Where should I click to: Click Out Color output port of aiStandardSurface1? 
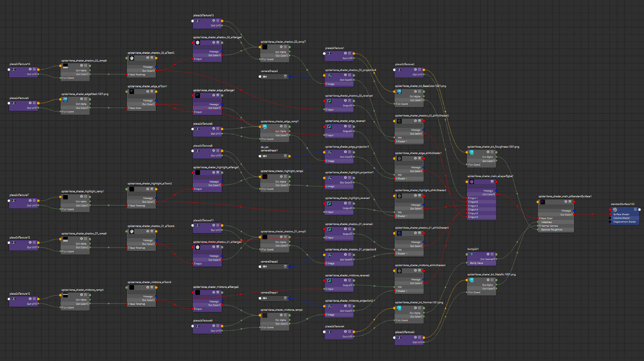tap(574, 214)
